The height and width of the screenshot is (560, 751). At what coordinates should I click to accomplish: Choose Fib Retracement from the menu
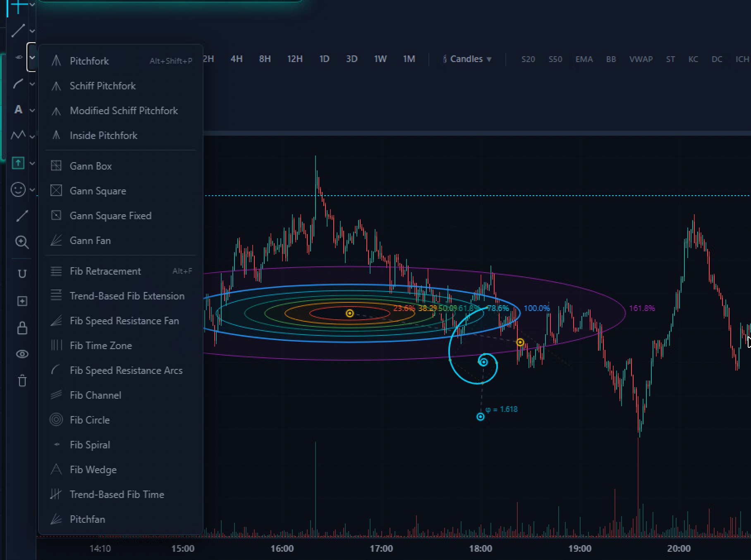105,271
